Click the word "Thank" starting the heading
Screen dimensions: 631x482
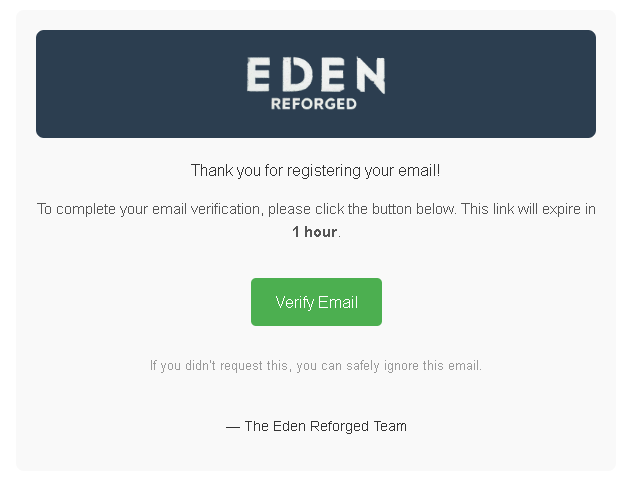[x=210, y=170]
